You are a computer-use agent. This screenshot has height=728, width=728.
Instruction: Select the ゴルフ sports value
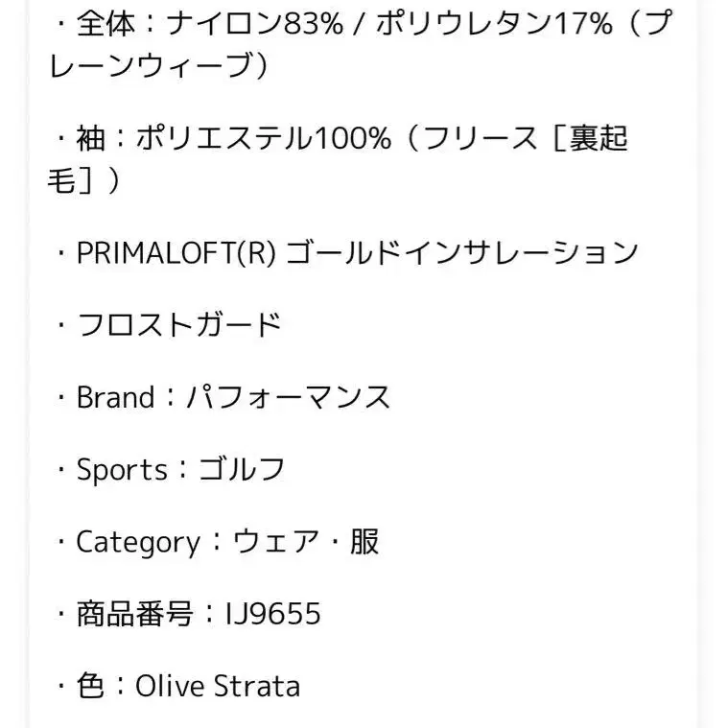click(242, 470)
